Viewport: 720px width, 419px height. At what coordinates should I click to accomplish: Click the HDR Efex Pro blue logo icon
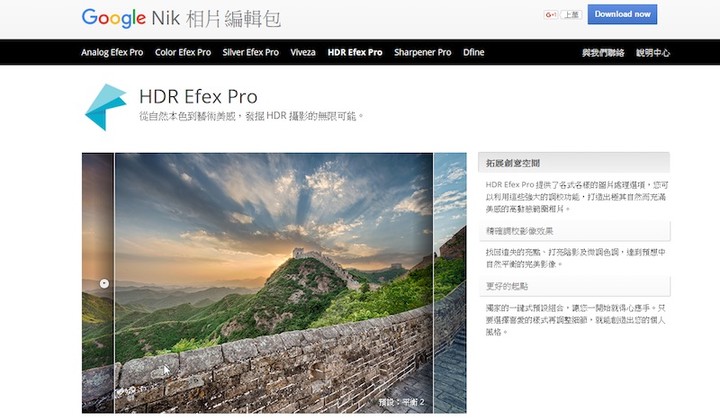pyautogui.click(x=106, y=107)
